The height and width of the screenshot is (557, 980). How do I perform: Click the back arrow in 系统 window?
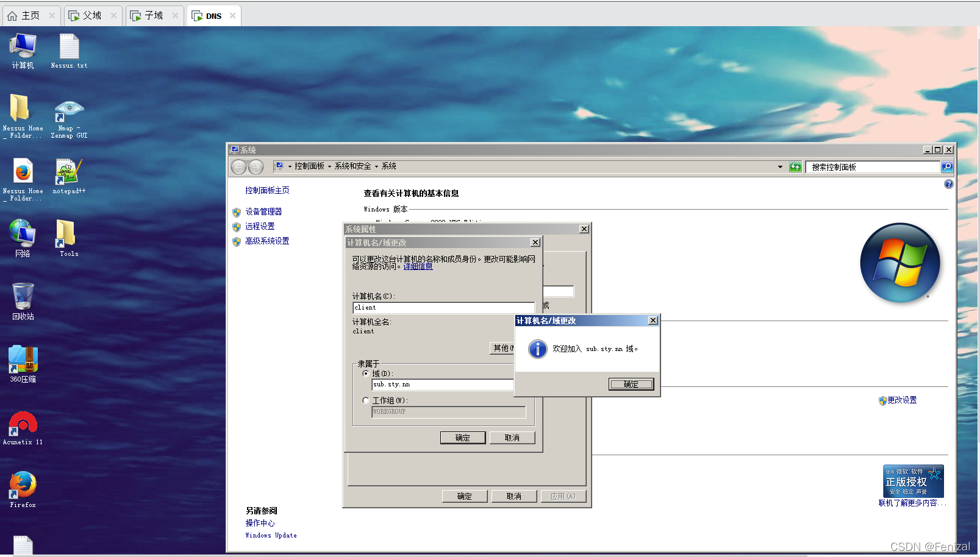tap(239, 166)
